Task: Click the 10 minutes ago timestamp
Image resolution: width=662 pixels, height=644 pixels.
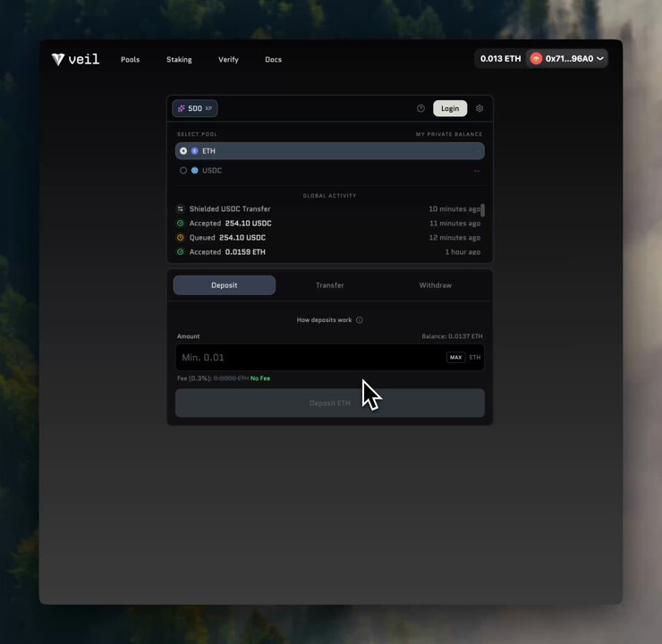Action: [454, 209]
